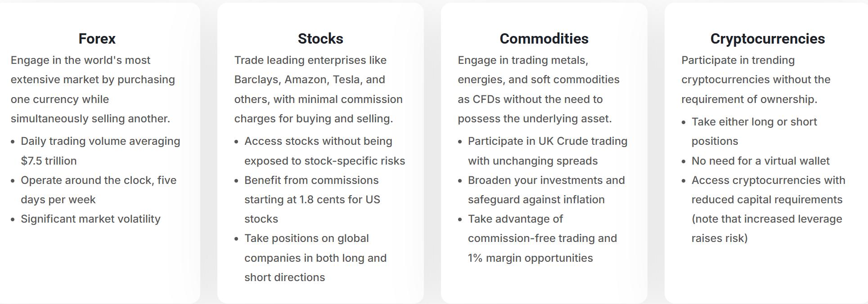Screen dimensions: 868x304
Task: Click the Cryptocurrencies description paragraph
Action: [756, 80]
